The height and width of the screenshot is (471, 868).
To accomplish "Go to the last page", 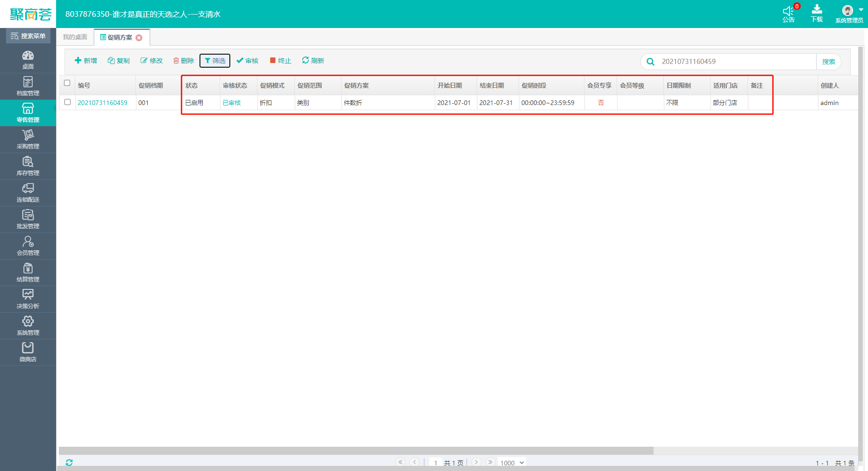I will pos(490,462).
